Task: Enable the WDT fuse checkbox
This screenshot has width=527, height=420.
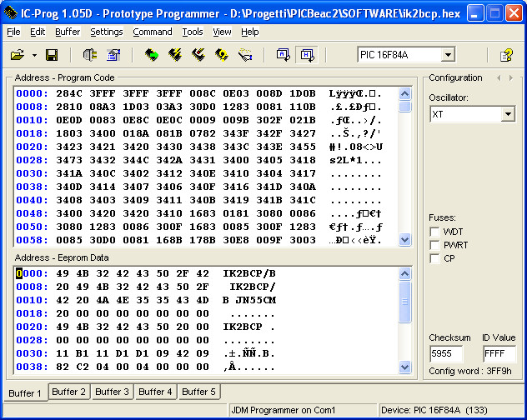Action: coord(434,232)
